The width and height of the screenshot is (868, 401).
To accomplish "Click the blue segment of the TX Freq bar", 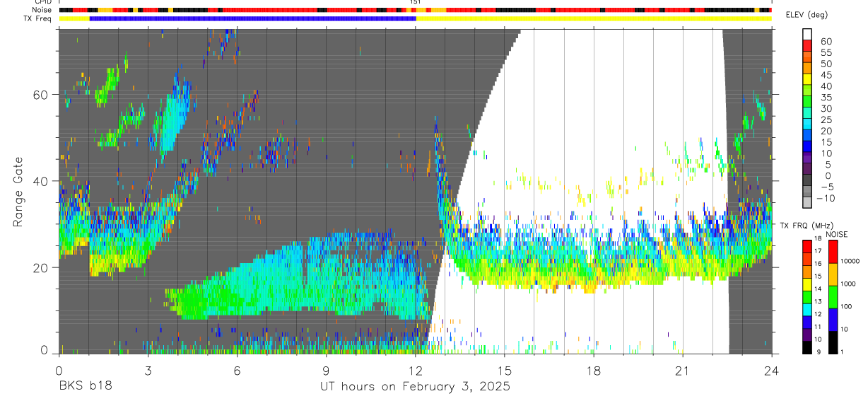I will click(252, 18).
